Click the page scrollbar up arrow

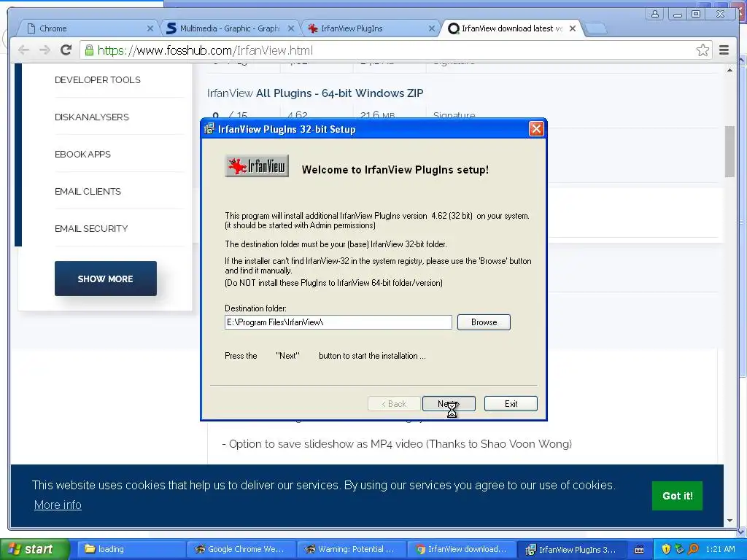pos(729,70)
